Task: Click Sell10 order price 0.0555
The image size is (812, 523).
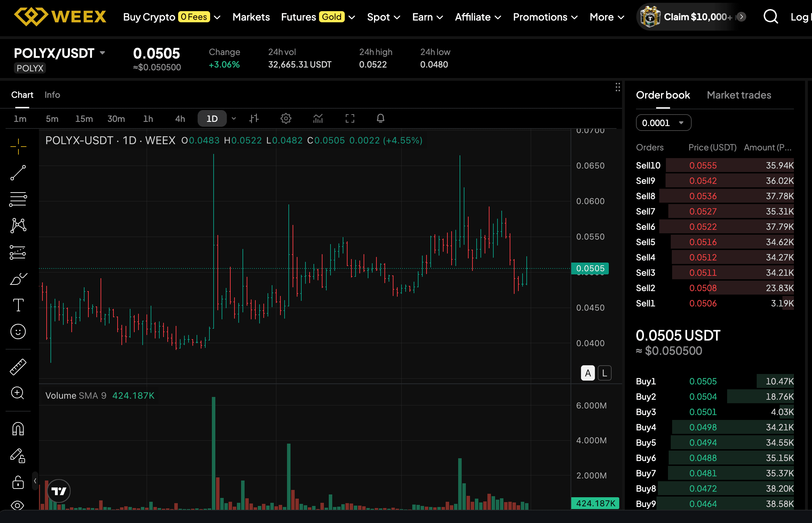Action: [703, 165]
